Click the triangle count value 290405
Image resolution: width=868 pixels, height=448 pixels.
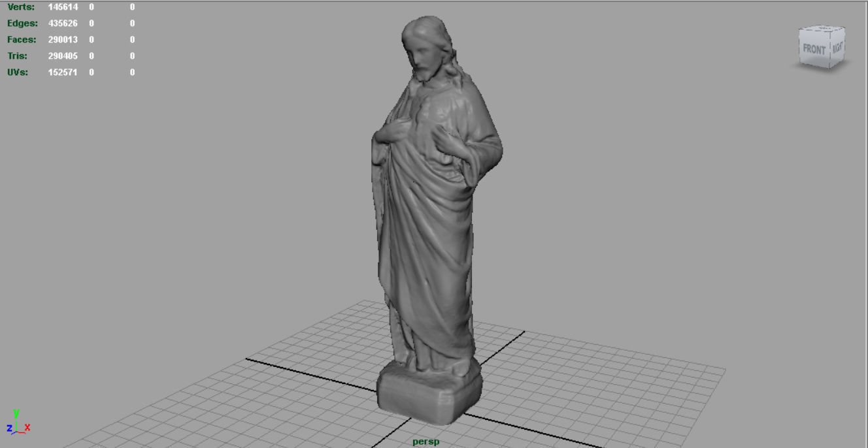[x=63, y=56]
